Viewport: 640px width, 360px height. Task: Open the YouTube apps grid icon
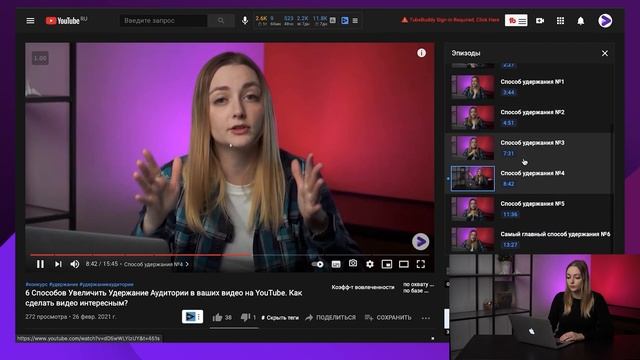pyautogui.click(x=560, y=20)
